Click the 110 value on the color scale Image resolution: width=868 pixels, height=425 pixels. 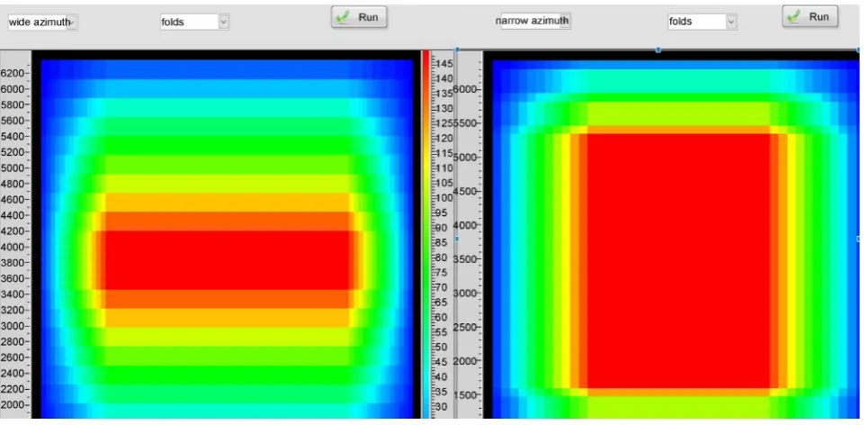[444, 168]
